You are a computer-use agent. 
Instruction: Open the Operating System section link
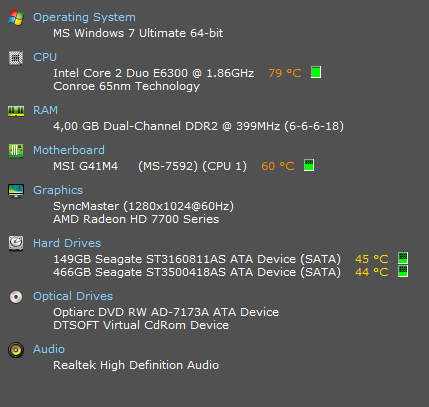point(84,17)
